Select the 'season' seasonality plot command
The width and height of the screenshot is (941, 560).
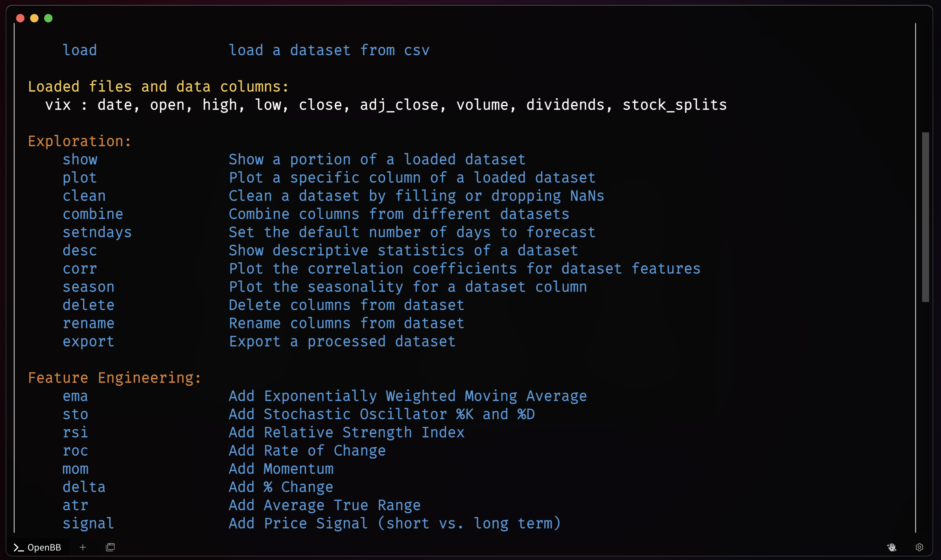[x=89, y=287]
